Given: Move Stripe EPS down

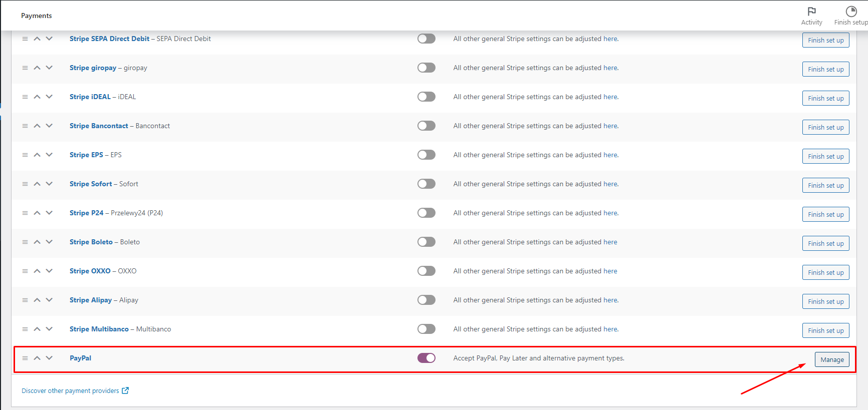Looking at the screenshot, I should click(x=49, y=155).
